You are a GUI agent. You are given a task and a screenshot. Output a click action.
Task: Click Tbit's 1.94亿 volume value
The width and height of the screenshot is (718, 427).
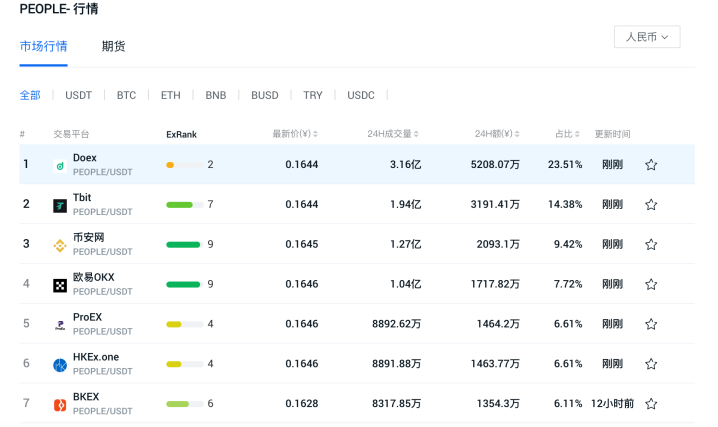click(x=405, y=205)
